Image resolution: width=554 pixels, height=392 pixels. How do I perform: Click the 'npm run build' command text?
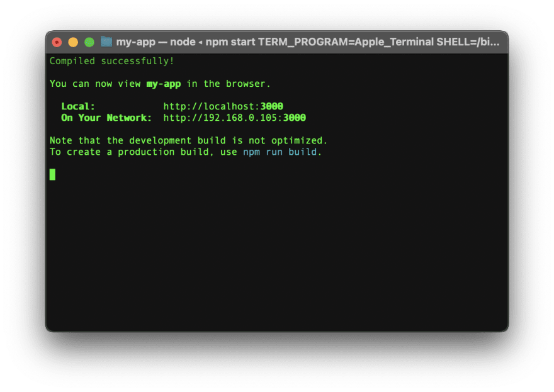[280, 152]
